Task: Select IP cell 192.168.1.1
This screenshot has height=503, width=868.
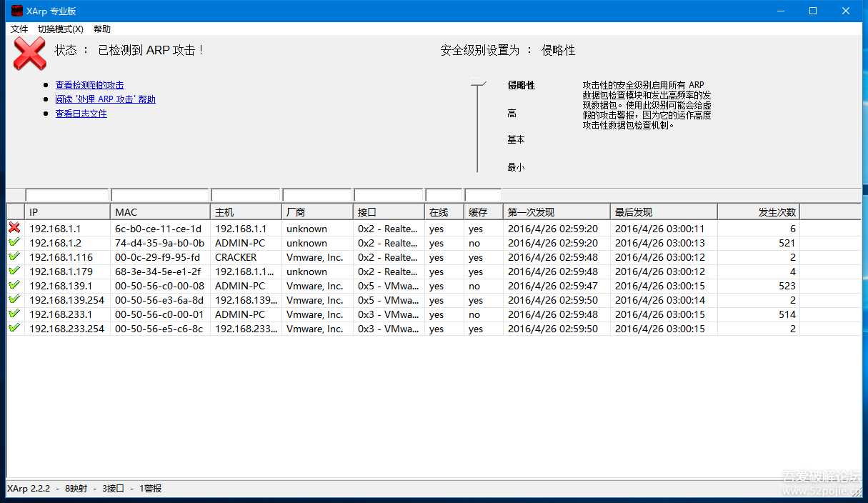Action: coord(55,229)
